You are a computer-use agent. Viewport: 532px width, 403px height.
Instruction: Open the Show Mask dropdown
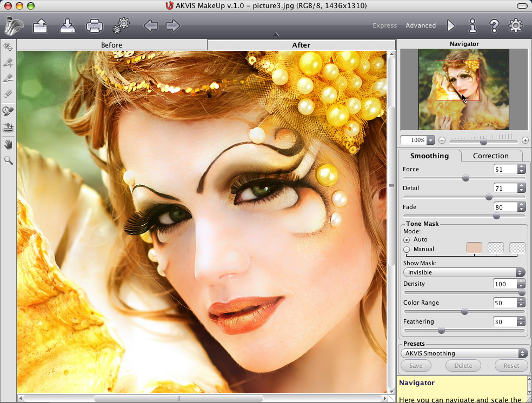coord(464,272)
